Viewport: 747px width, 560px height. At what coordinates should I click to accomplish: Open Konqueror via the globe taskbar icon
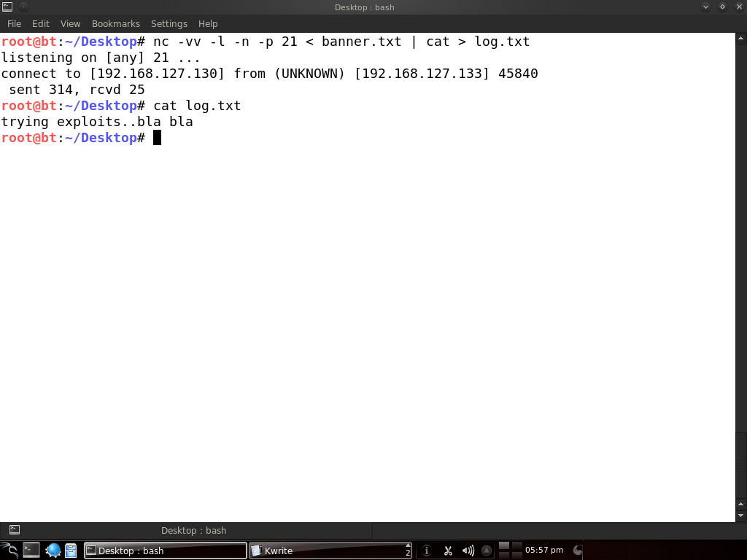point(53,551)
